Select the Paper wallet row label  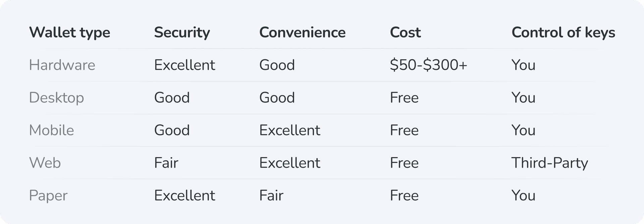point(48,196)
